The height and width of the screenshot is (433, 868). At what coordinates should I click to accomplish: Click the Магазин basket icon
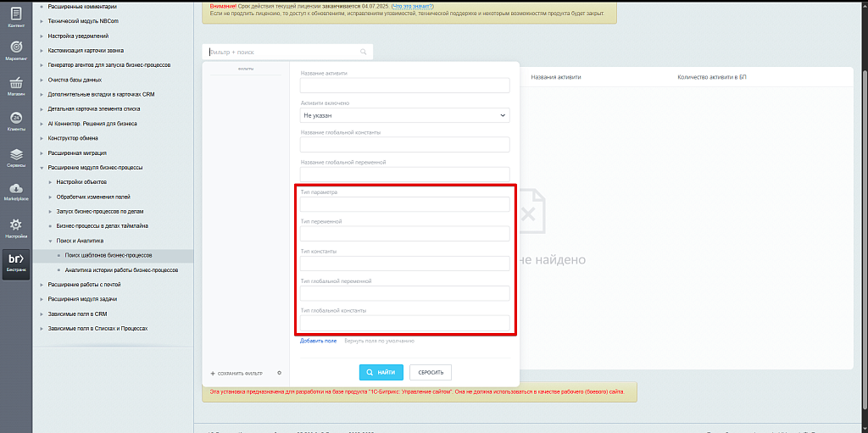pos(15,85)
